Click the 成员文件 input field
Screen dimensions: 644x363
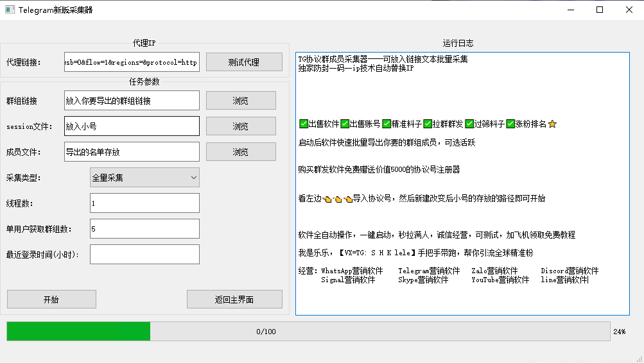(x=132, y=152)
